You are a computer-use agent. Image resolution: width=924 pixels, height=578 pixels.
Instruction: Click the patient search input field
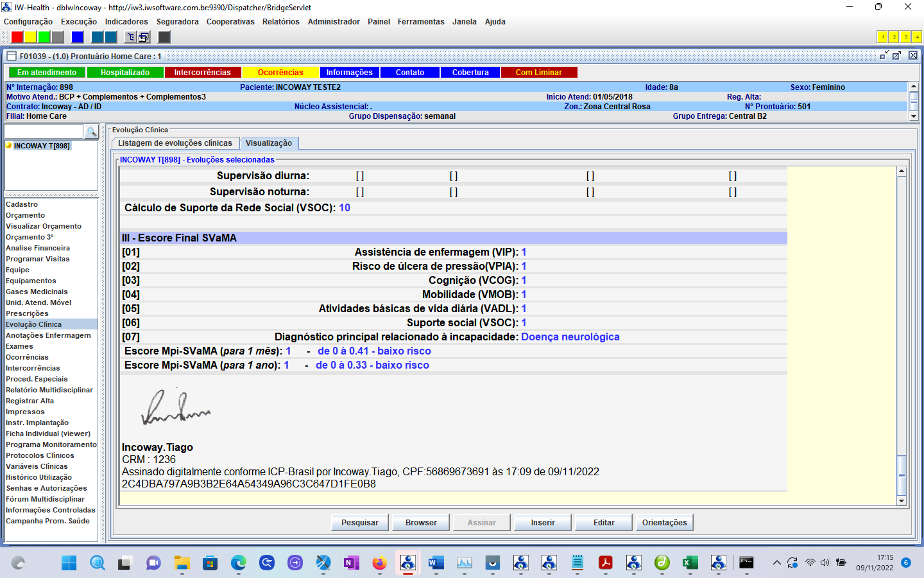pos(44,132)
